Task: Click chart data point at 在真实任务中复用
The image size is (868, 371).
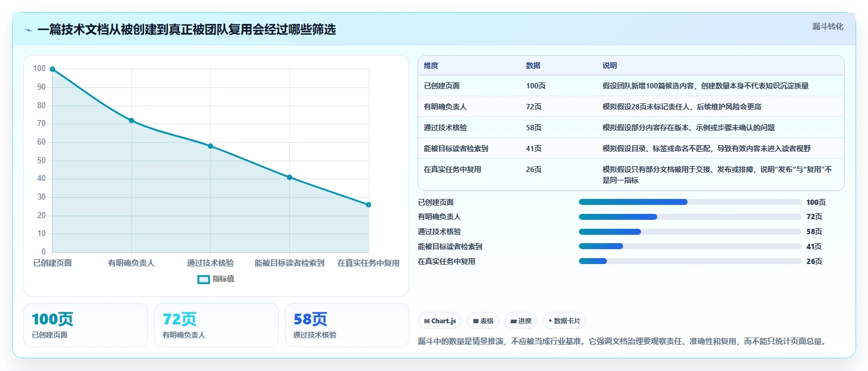Action: (x=369, y=205)
